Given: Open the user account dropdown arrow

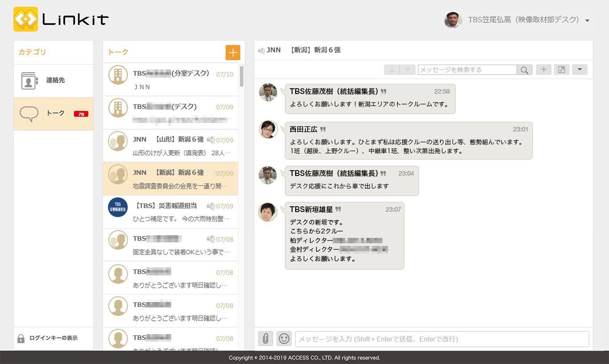Looking at the screenshot, I should [587, 20].
